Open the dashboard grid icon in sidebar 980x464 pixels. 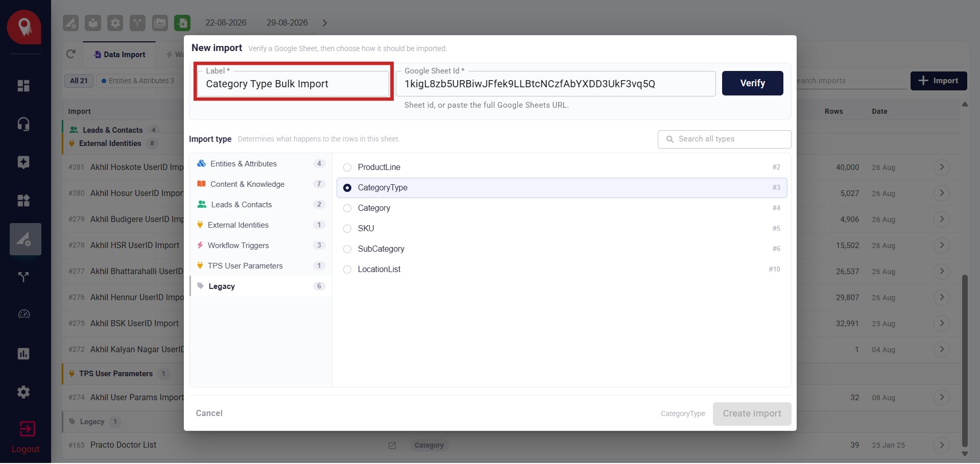coord(23,86)
